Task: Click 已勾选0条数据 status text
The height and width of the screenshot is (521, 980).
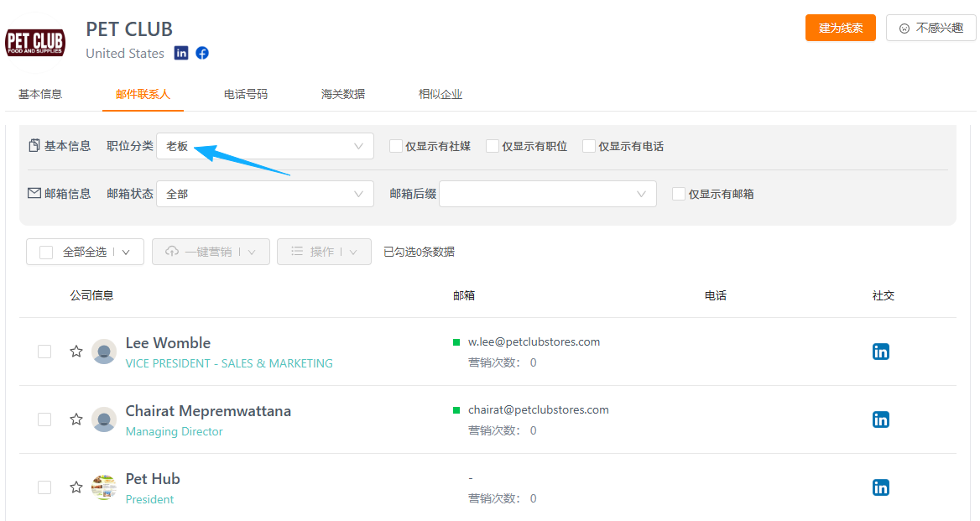Action: click(419, 252)
